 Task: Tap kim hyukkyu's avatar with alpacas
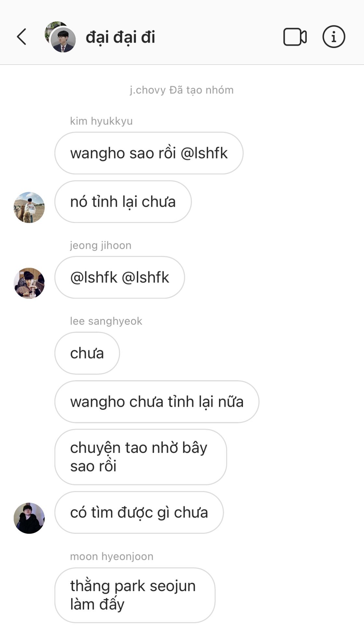[29, 207]
